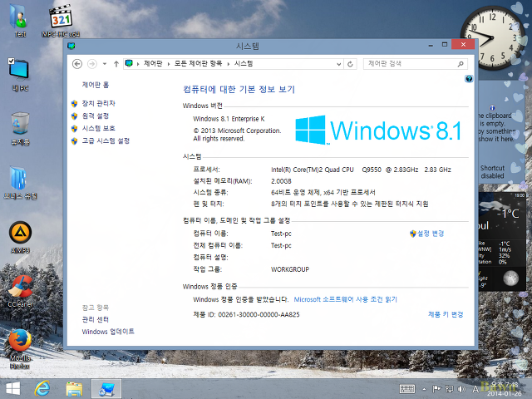Expand the address bar history dropdown

pos(338,64)
